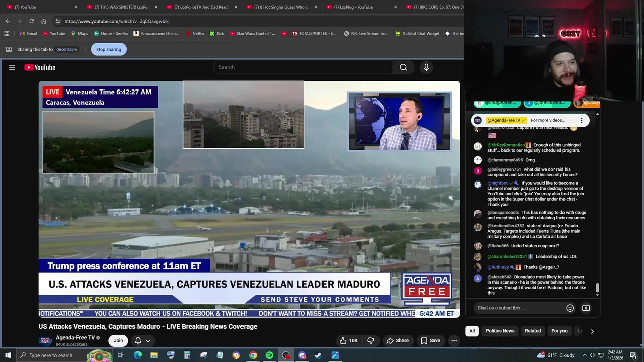Screen dimensions: 644x362
Task: Open the Netflix bookmark
Action: [x=195, y=33]
